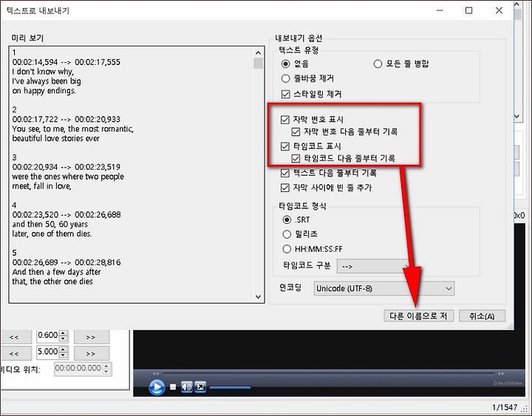Viewport: 532px width, 416px height.
Task: Toggle 자막 사이에 빈 줄 추가 checkbox
Action: [x=285, y=188]
